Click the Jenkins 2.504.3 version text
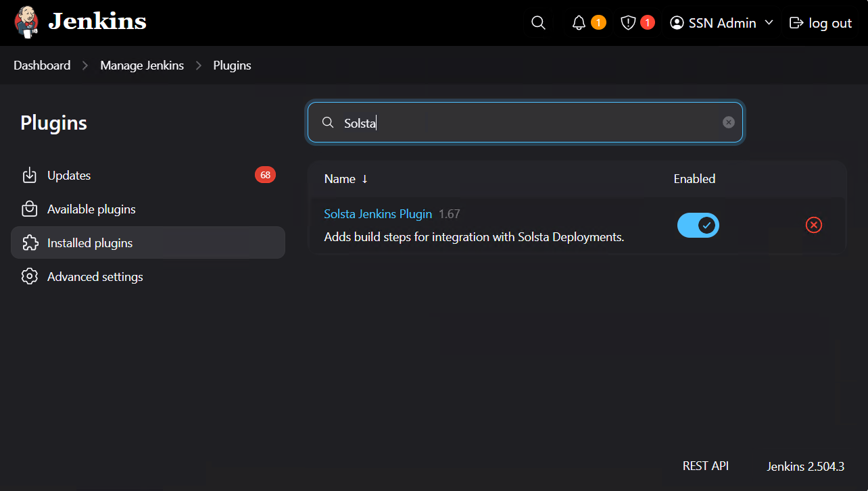The image size is (868, 491). tap(805, 467)
